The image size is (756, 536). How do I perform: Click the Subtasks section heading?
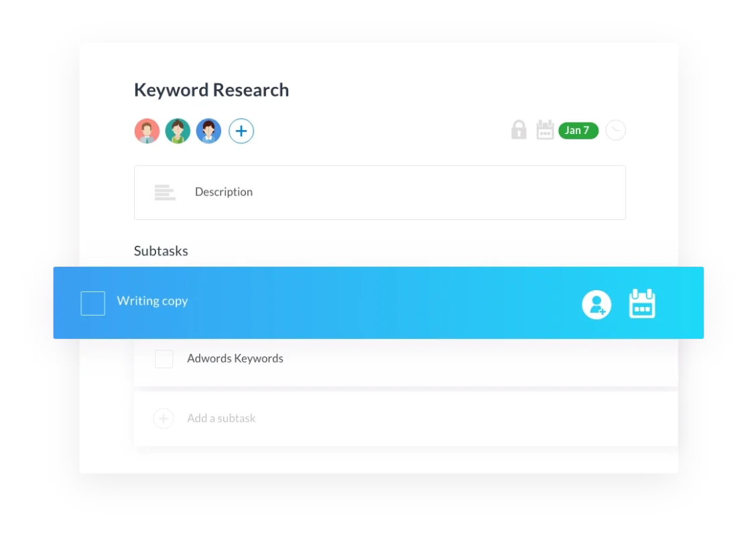(x=161, y=251)
